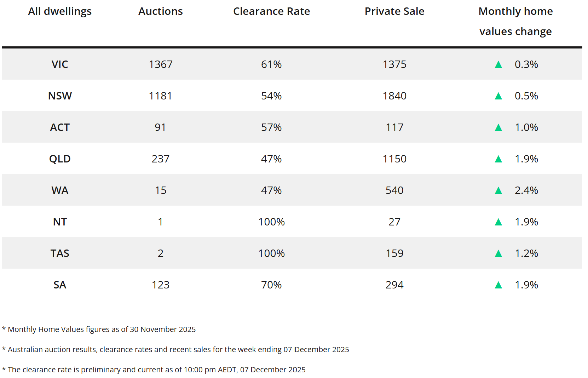
Task: Click the green up arrow in SA row
Action: pos(498,285)
